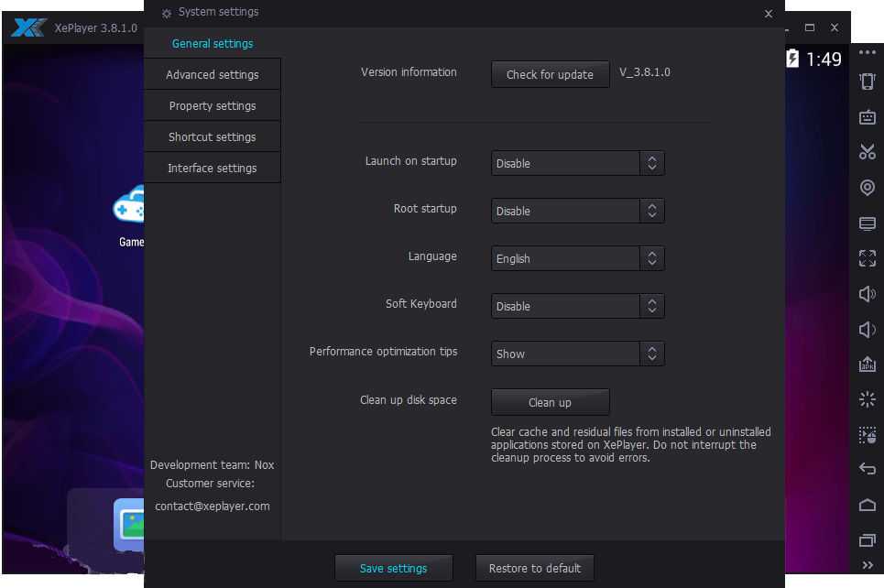Click the shake device icon in sidebar

(x=867, y=82)
